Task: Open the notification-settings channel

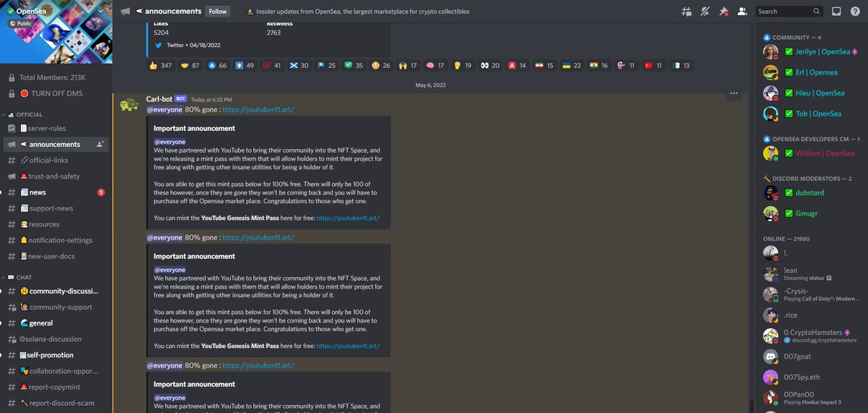Action: click(56, 240)
